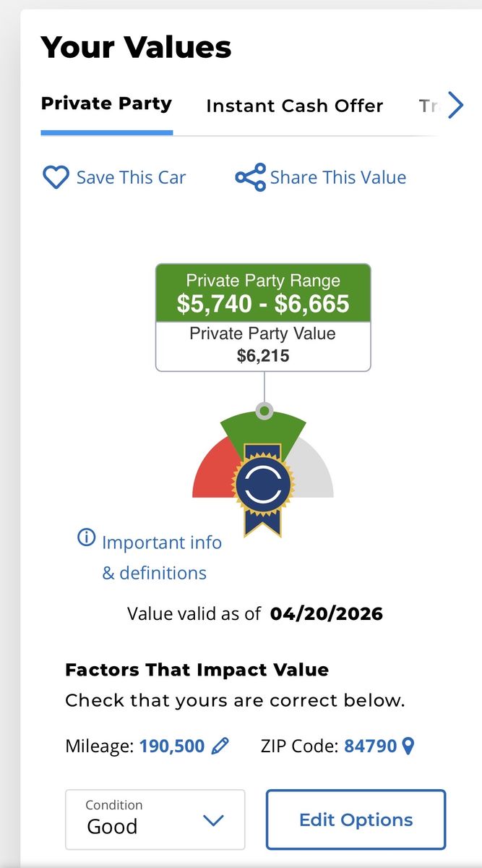This screenshot has height=868, width=482.
Task: Click the mileage value 190,500
Action: pyautogui.click(x=172, y=746)
